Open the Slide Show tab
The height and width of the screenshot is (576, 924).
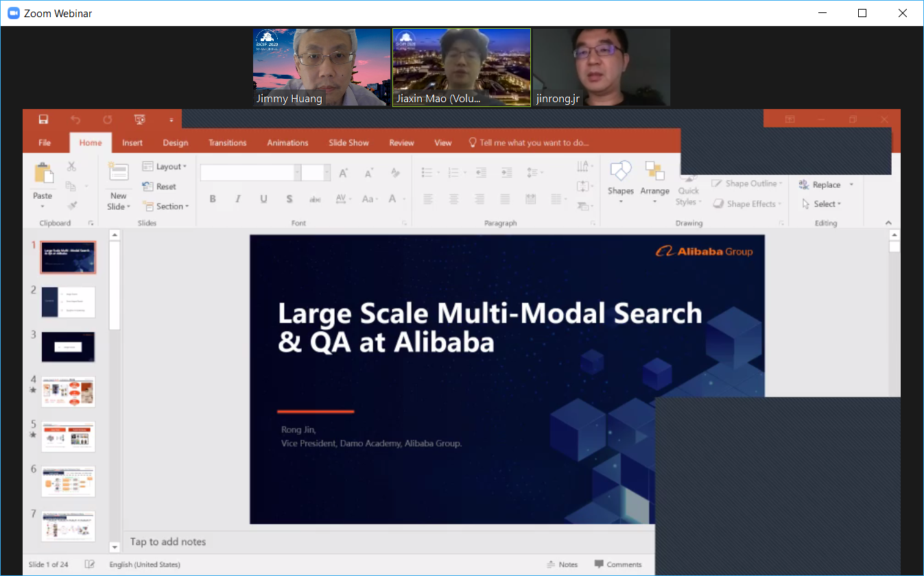click(x=348, y=143)
